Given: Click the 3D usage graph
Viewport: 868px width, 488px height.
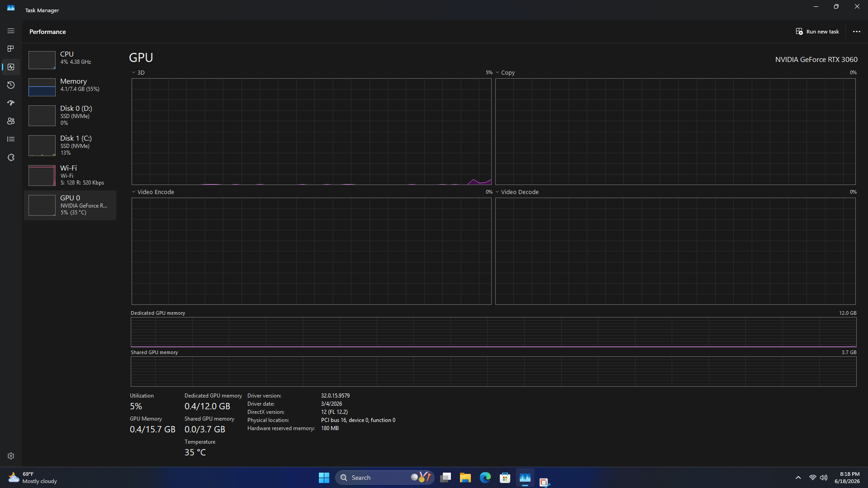Looking at the screenshot, I should tap(311, 131).
